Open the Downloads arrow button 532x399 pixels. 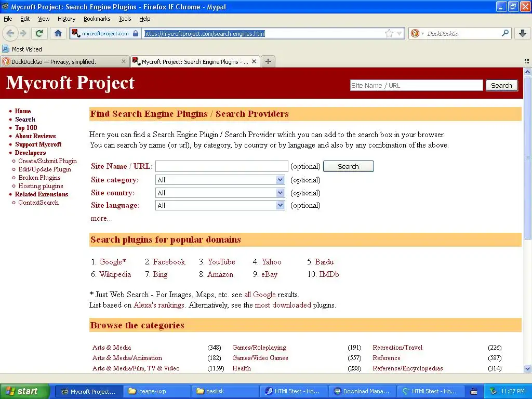[523, 33]
